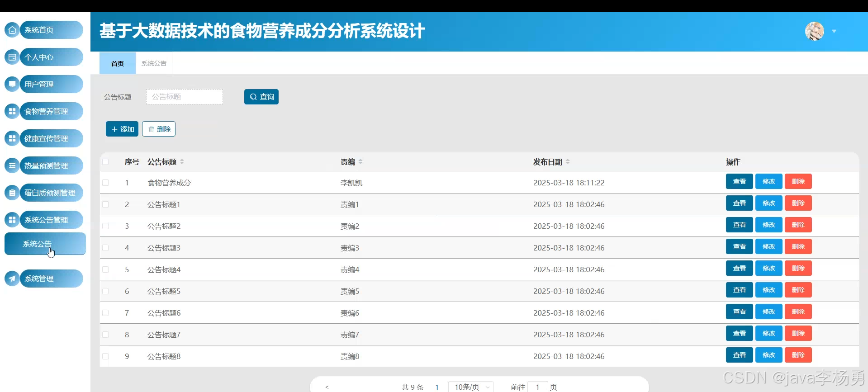This screenshot has height=392, width=868.
Task: View the 食物营养成分 announcement
Action: point(740,181)
